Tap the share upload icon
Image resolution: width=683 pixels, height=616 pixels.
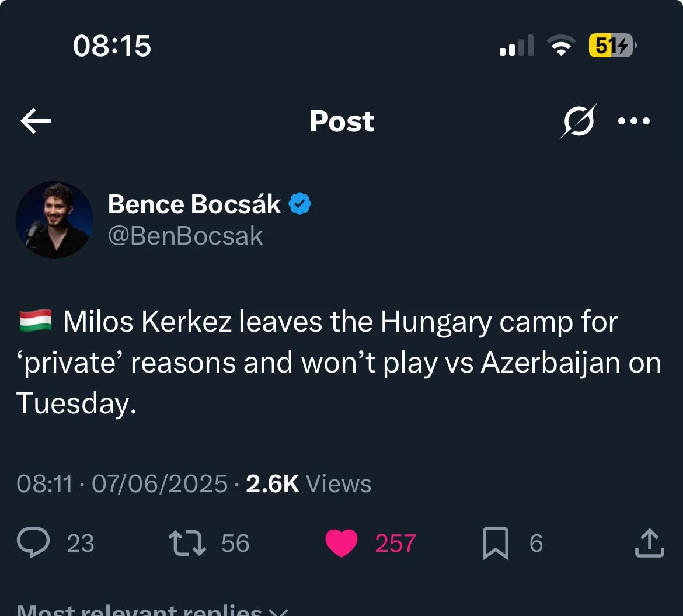650,543
